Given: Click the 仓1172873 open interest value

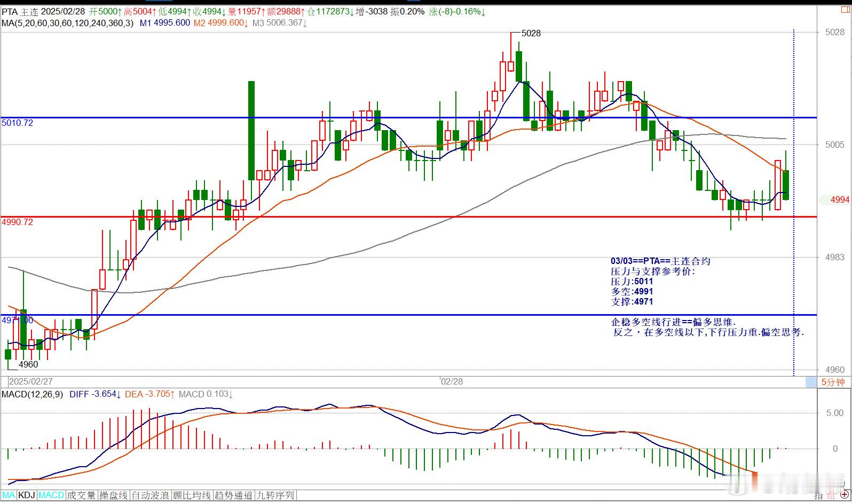Looking at the screenshot, I should [330, 11].
